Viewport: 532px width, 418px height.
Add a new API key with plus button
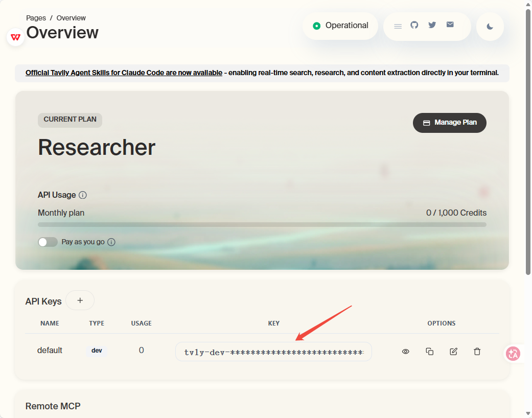[x=80, y=300]
